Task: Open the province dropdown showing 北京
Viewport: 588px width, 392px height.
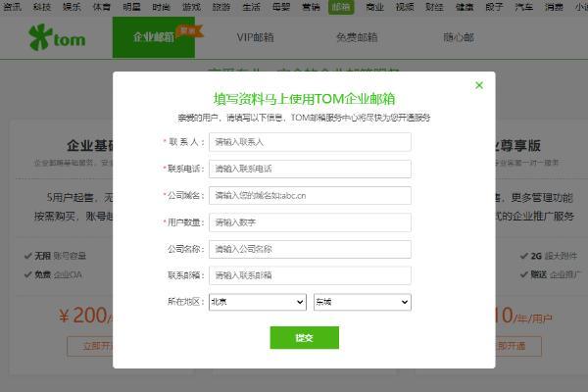Action: pos(257,302)
